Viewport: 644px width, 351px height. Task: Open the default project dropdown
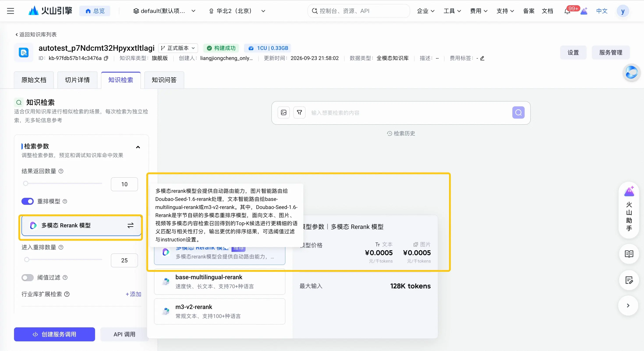[x=164, y=11]
